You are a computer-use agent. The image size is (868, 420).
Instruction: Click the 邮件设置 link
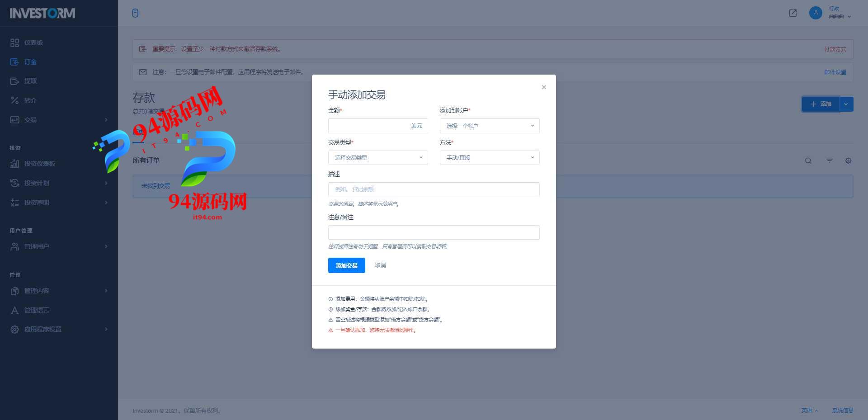[x=835, y=72]
